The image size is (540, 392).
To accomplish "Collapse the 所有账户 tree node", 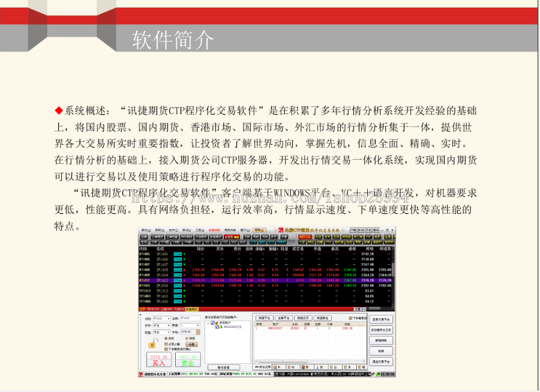I will pyautogui.click(x=208, y=323).
